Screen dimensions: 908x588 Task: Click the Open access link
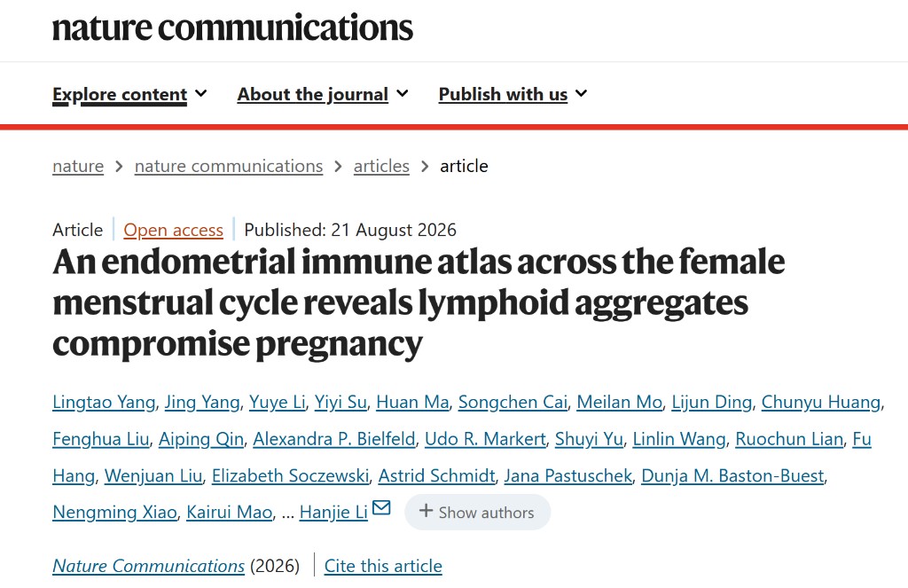[x=173, y=230]
